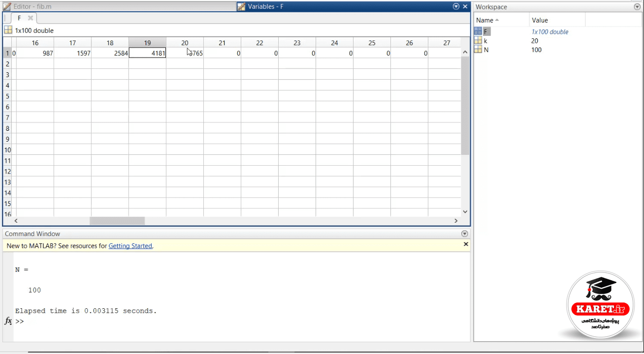The height and width of the screenshot is (354, 644).
Task: Click the horizontal scrollbar thumb
Action: point(117,221)
